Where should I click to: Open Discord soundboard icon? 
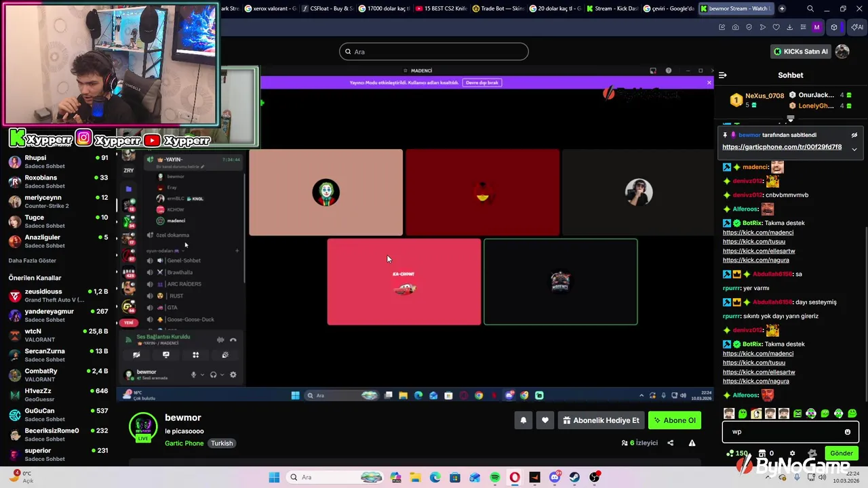click(x=225, y=354)
